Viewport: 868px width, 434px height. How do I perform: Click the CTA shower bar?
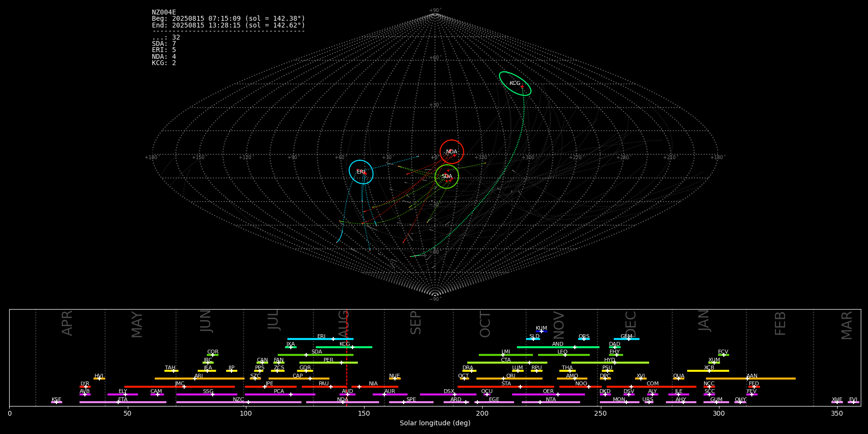click(x=507, y=363)
